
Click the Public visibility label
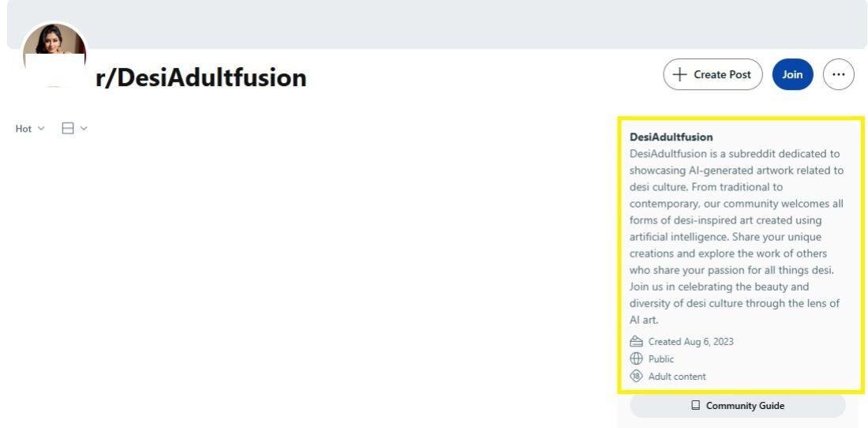pos(661,359)
